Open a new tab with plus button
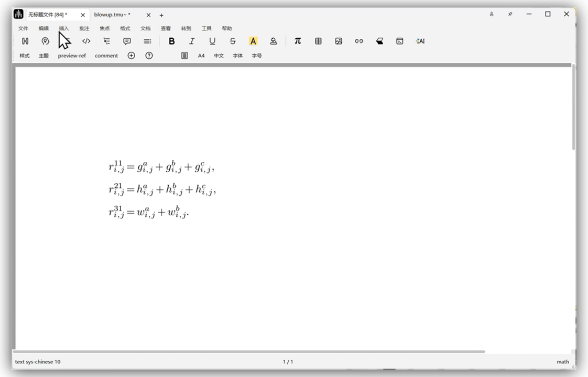This screenshot has width=588, height=377. tap(161, 15)
